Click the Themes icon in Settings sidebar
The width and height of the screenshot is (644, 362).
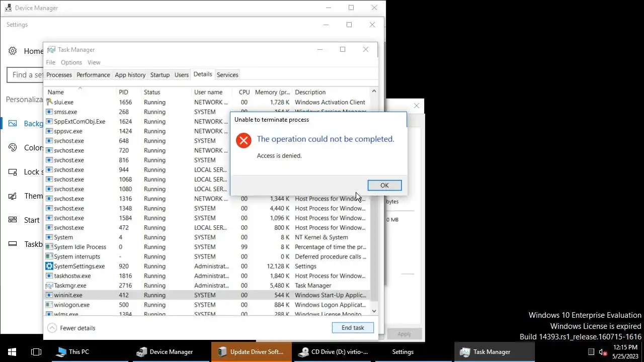[x=13, y=196]
